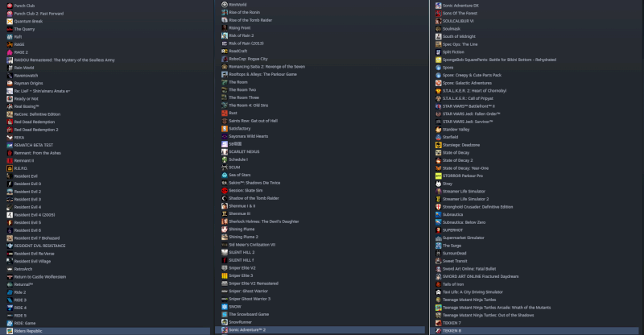Select 'Split Fiction' in the list
The height and width of the screenshot is (335, 644).
453,52
